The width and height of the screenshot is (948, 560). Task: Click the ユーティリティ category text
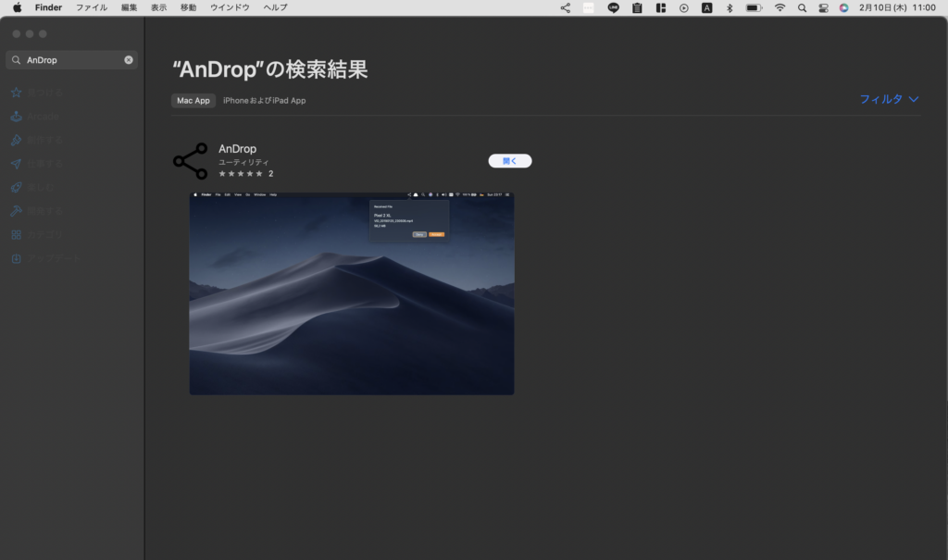[x=243, y=162]
